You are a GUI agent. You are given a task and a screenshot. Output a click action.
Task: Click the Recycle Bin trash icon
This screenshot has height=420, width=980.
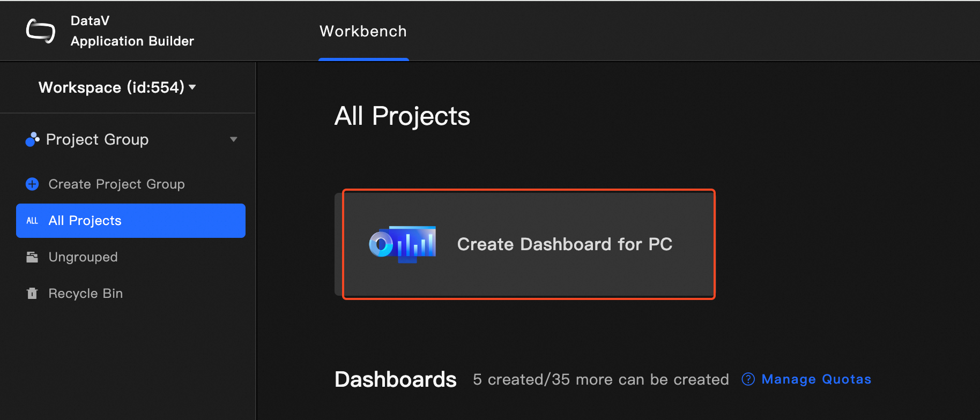(x=32, y=294)
